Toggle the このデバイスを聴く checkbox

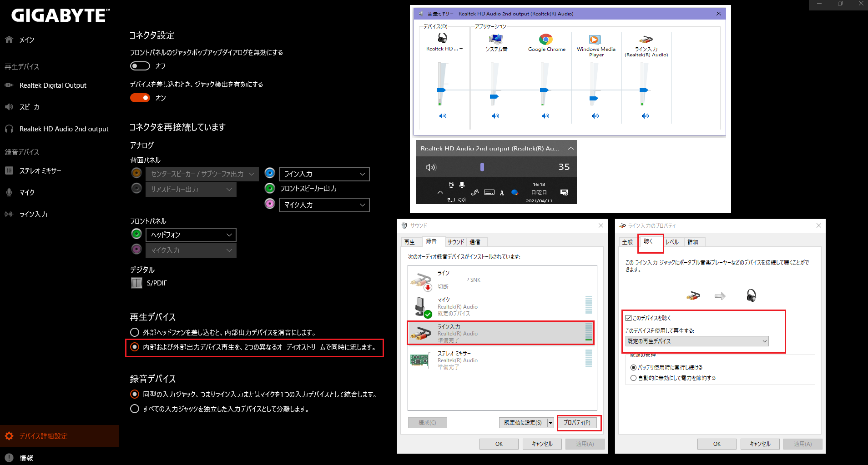tap(629, 318)
